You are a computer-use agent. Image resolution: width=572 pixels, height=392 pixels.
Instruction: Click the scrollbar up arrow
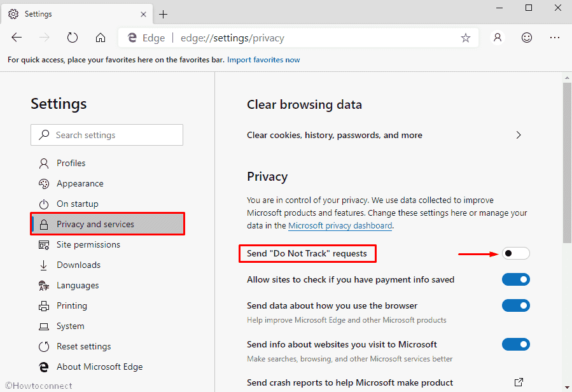coord(567,78)
